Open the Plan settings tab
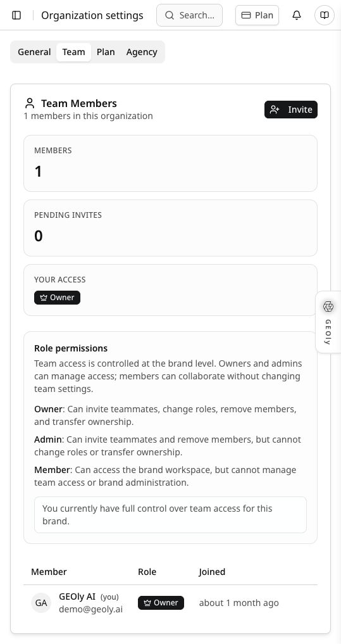 click(x=106, y=52)
